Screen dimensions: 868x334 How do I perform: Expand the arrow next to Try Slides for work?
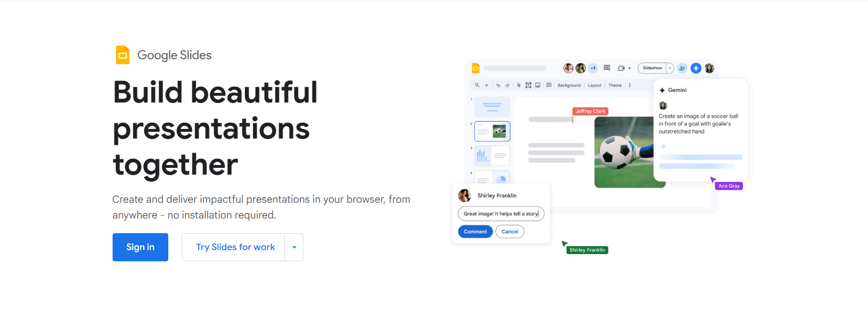(294, 247)
